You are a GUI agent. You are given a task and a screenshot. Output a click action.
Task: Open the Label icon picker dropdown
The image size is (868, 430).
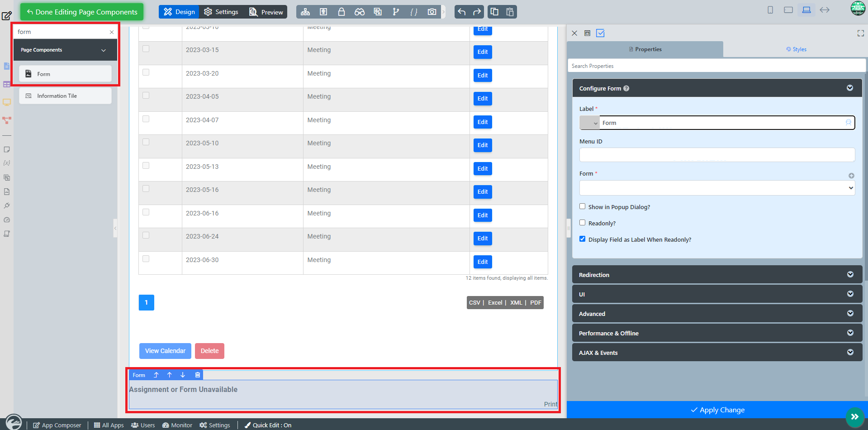[589, 123]
